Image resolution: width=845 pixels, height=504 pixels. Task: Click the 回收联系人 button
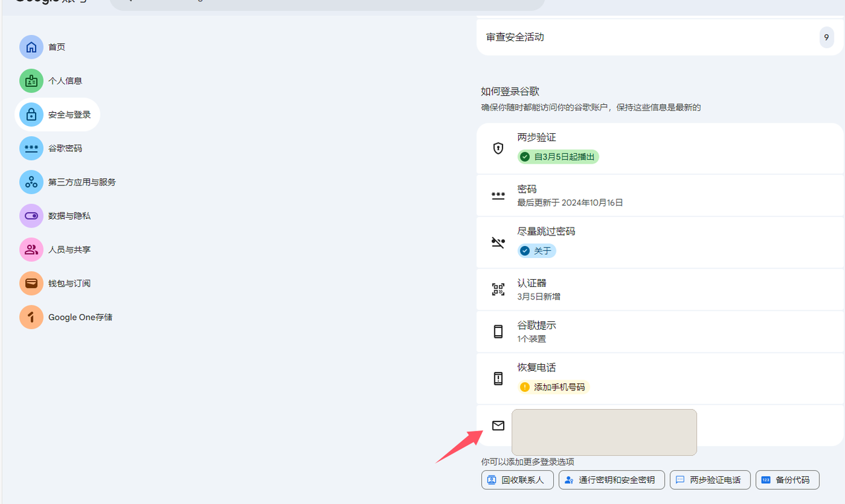coord(518,480)
